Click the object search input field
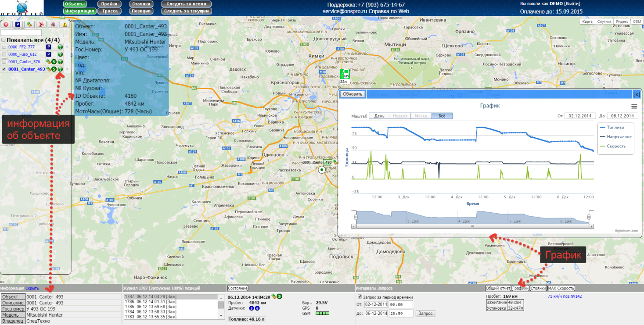The height and width of the screenshot is (325, 644). click(x=21, y=33)
